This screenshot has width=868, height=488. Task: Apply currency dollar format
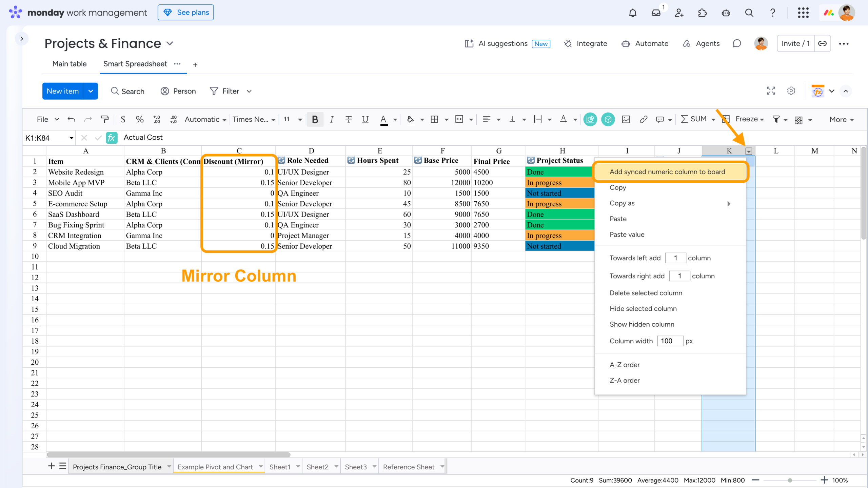[123, 119]
